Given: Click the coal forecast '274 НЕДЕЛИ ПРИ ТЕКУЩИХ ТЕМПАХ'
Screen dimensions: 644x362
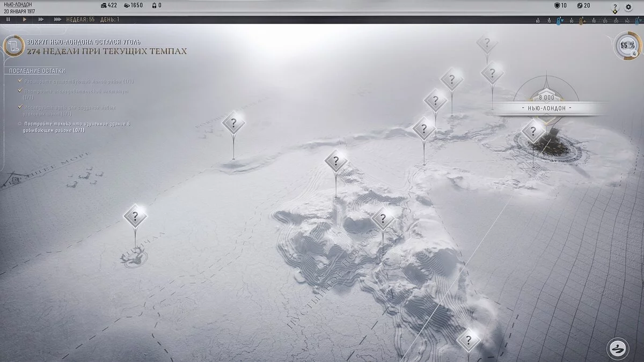Looking at the screenshot, I should coord(107,51).
